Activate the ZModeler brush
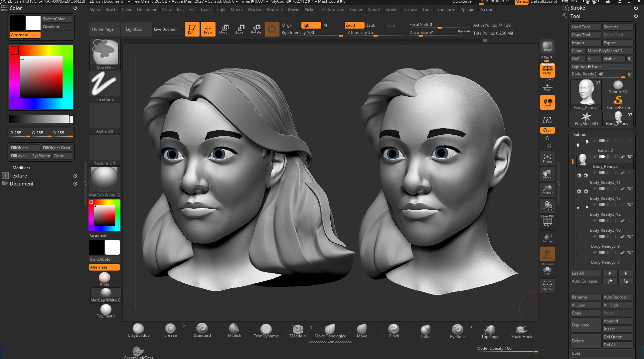Viewport: 644px width, 359px height. click(298, 331)
